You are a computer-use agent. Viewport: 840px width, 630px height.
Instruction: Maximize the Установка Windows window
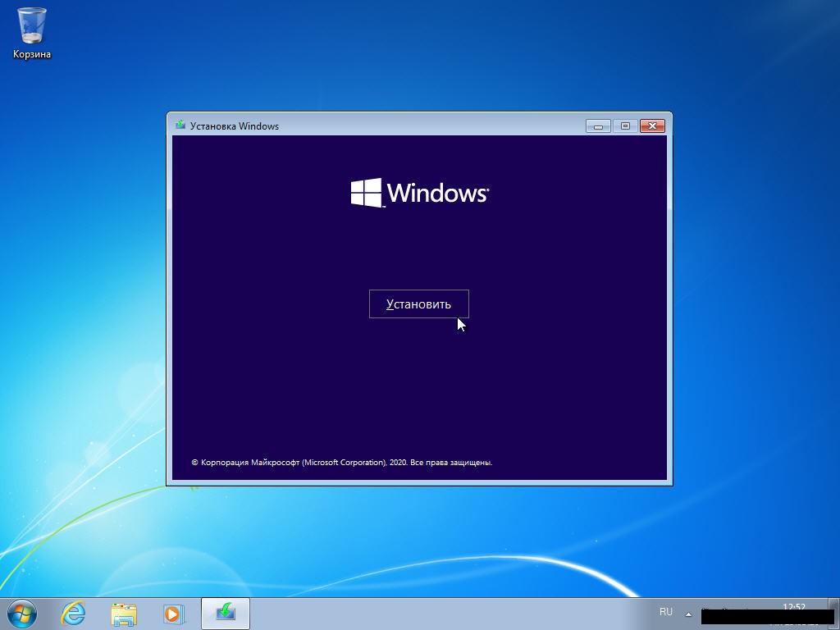tap(625, 126)
